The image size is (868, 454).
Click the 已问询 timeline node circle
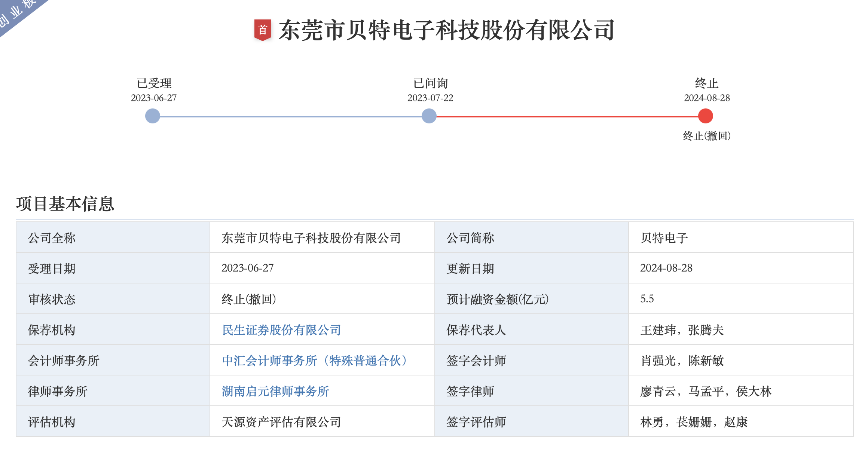(429, 116)
